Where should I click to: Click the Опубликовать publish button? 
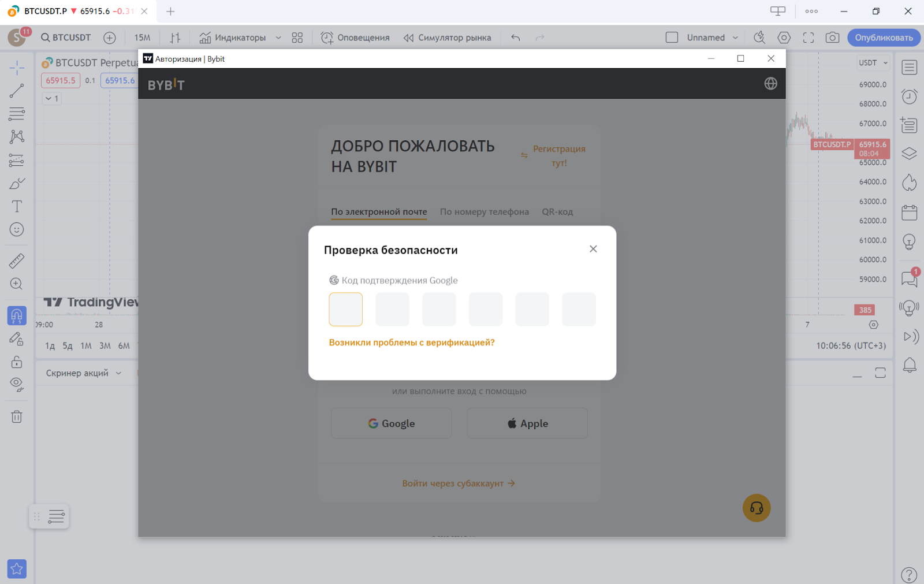[x=884, y=38]
